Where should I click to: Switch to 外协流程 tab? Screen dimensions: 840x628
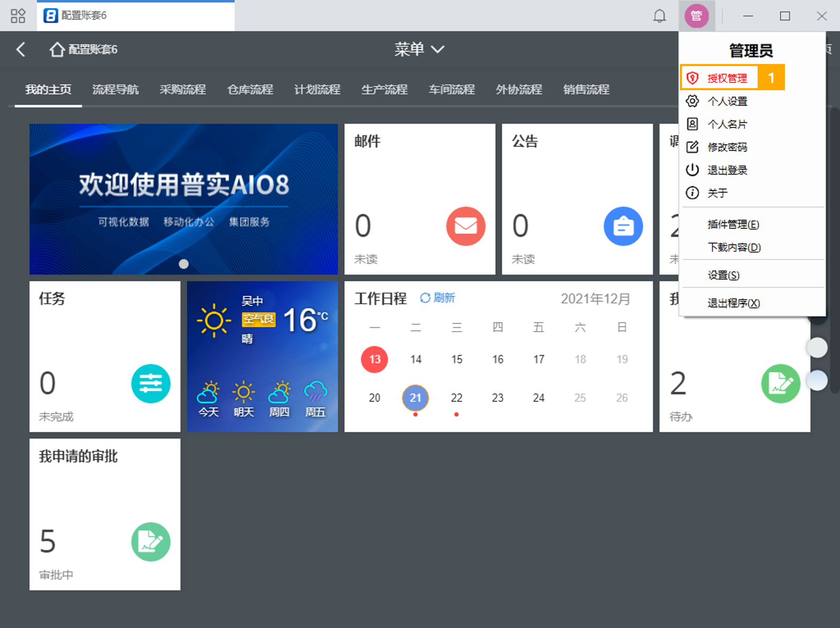click(519, 90)
